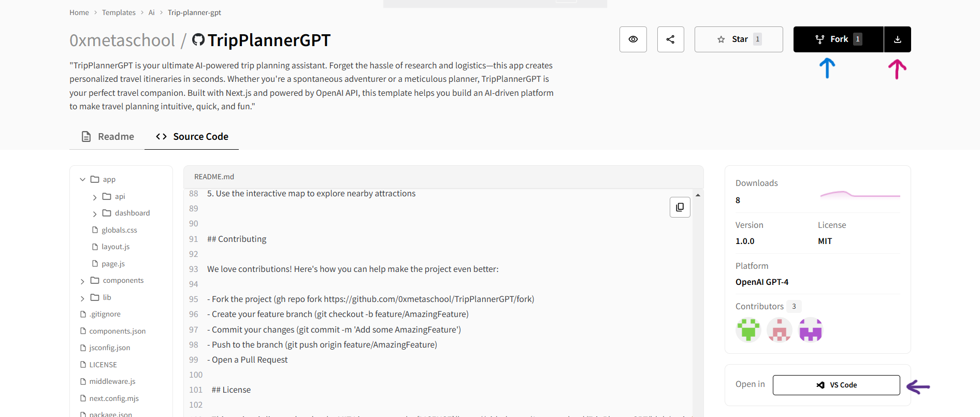The height and width of the screenshot is (417, 980).
Task: Click the pink contributor avatar
Action: (x=779, y=330)
